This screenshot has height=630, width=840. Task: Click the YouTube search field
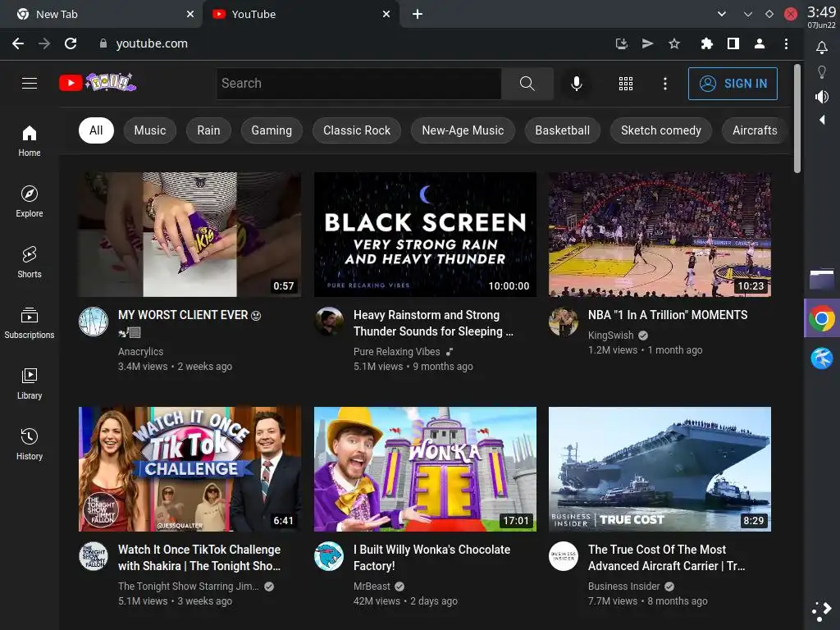point(359,84)
